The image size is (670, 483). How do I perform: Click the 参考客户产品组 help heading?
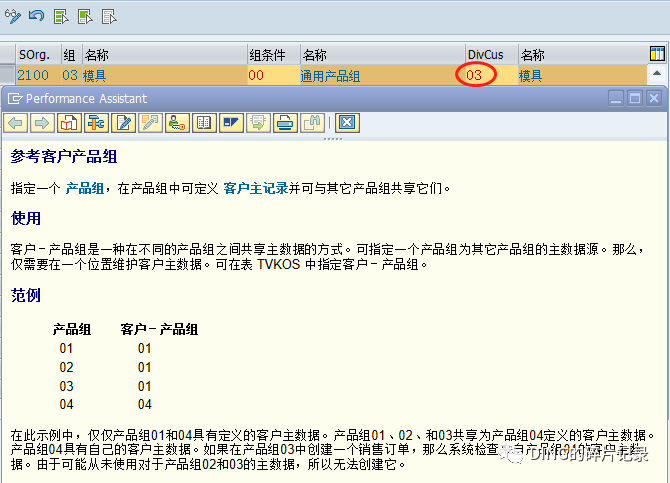64,156
